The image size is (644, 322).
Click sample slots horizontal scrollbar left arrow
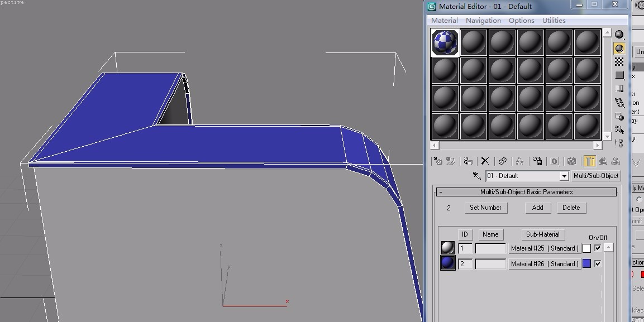pos(434,145)
